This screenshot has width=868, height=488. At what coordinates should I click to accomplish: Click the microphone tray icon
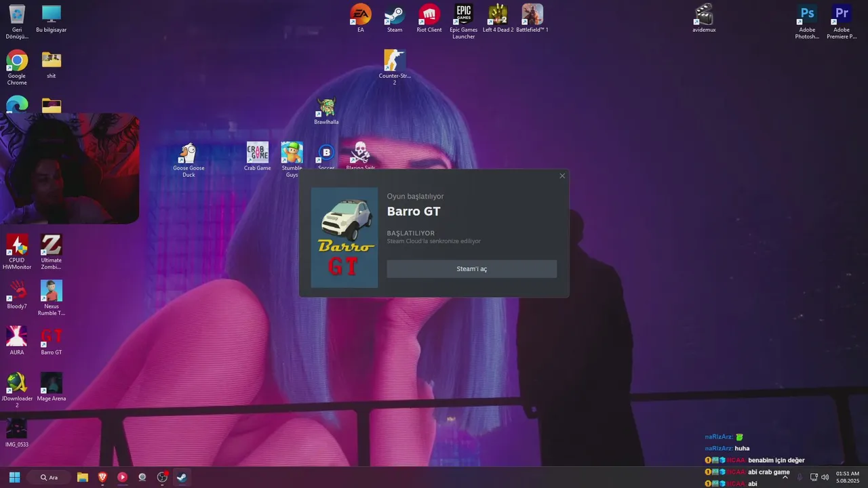click(x=800, y=477)
